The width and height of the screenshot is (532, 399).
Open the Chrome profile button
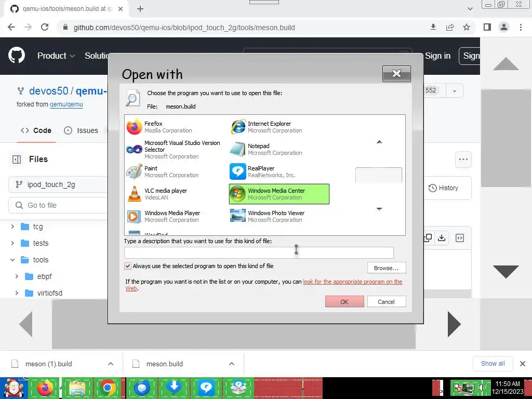504,27
